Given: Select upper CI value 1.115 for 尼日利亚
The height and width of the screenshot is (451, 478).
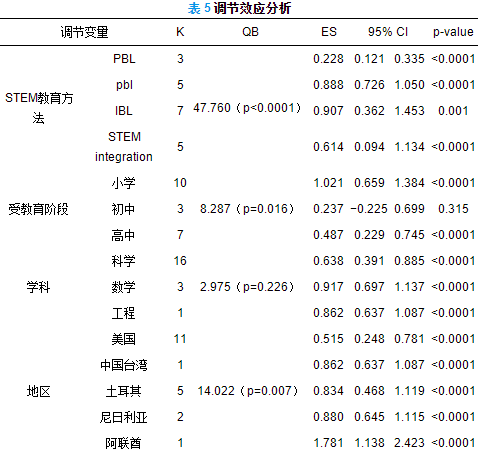Looking at the screenshot, I should click(x=409, y=417).
